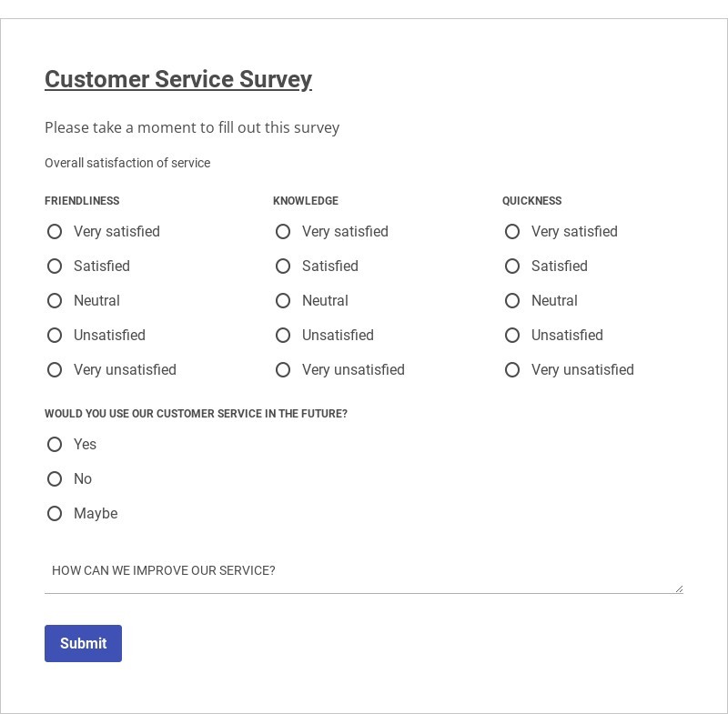728x714 pixels.
Task: Pick Unsatisfied in Quickness column
Action: [x=512, y=336]
